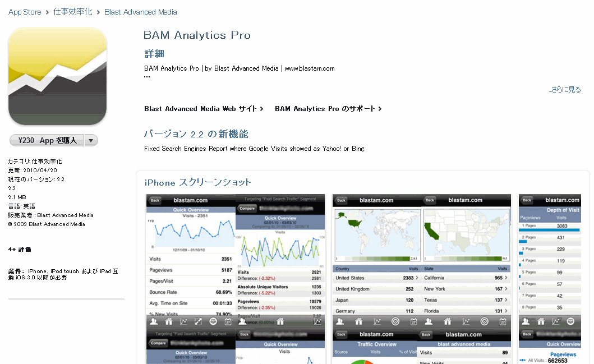The width and height of the screenshot is (594, 364).
Task: Click Back button in Depth of Visit screenshot
Action: tap(527, 200)
